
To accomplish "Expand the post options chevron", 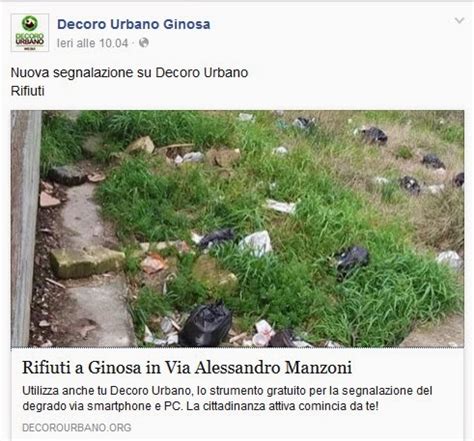I will pyautogui.click(x=459, y=21).
